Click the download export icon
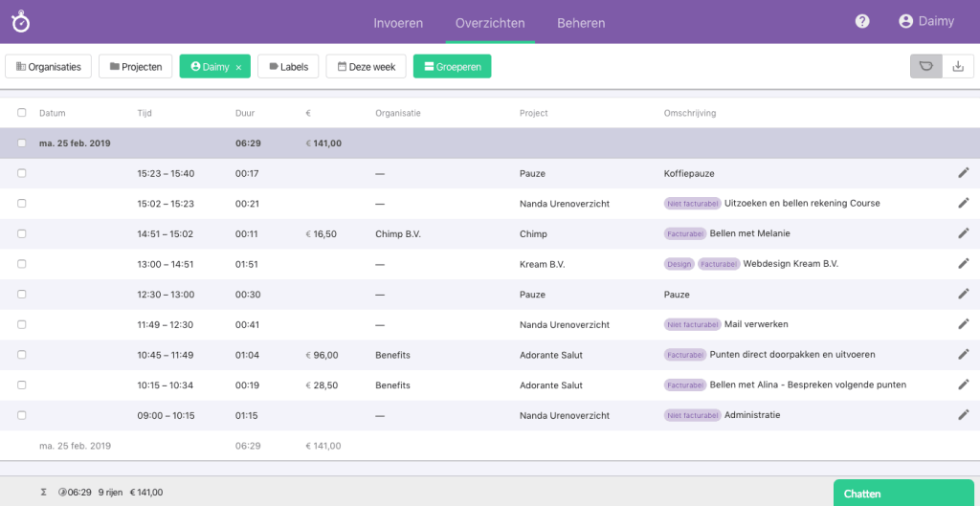Image resolution: width=980 pixels, height=506 pixels. [x=957, y=66]
